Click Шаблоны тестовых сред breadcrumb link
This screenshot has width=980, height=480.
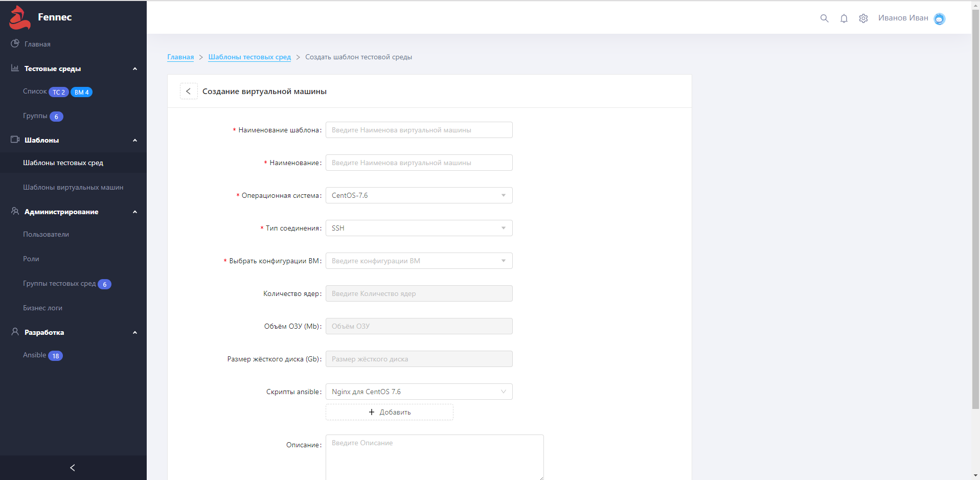(249, 57)
